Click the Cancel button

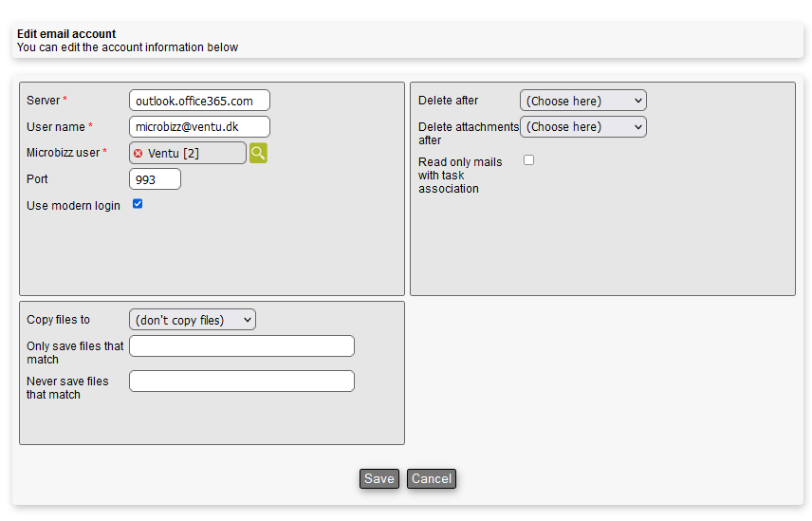click(431, 479)
